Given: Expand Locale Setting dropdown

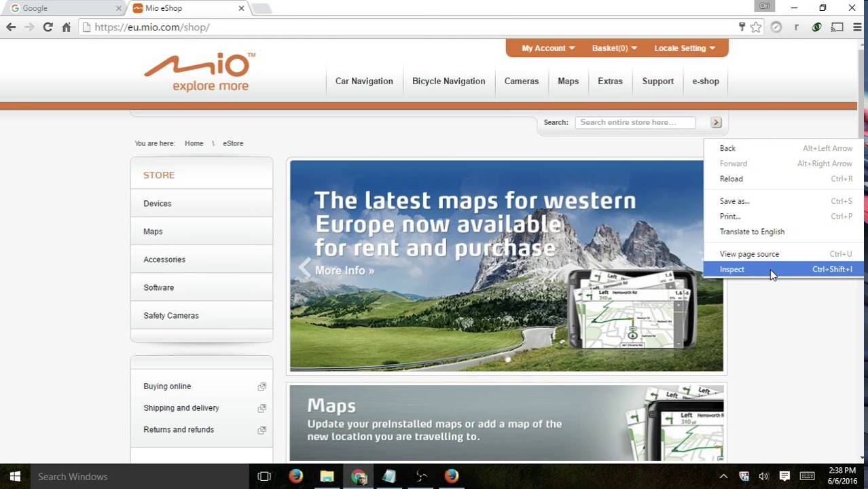Looking at the screenshot, I should (x=685, y=48).
